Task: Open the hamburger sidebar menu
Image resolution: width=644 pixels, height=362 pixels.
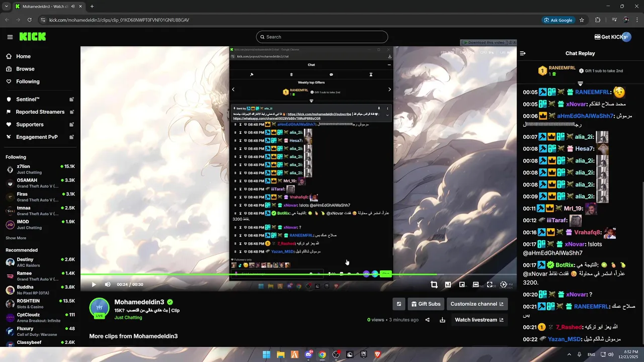Action: point(10,37)
